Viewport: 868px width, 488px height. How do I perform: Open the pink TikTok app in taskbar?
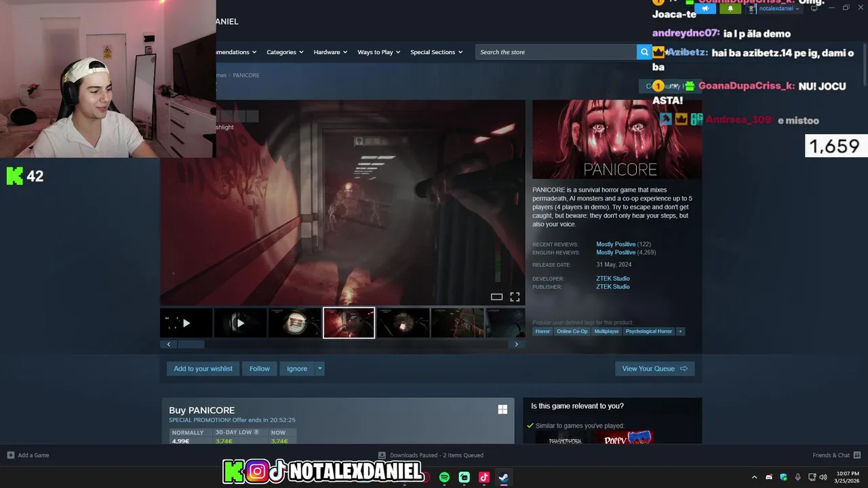[484, 477]
